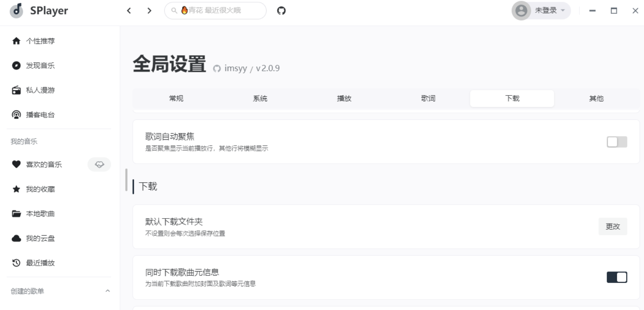Click the 下载 section heading
Viewport: 644px width, 310px height.
tap(148, 187)
